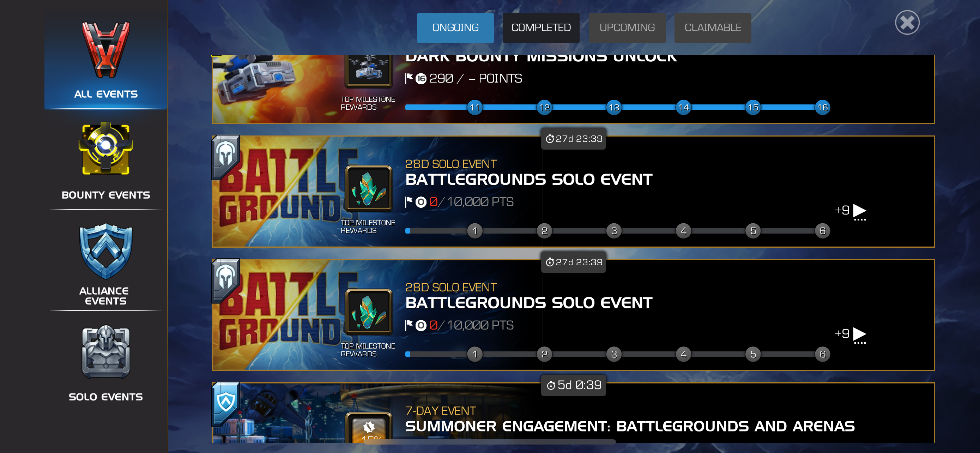This screenshot has width=980, height=453.
Task: Tap second Battlegrounds crystal milestone reward icon
Action: click(x=368, y=312)
